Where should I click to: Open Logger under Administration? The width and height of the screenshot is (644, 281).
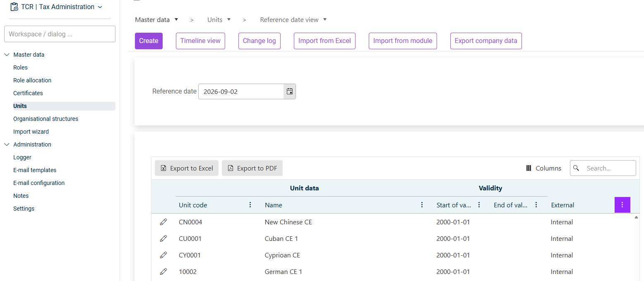(22, 157)
